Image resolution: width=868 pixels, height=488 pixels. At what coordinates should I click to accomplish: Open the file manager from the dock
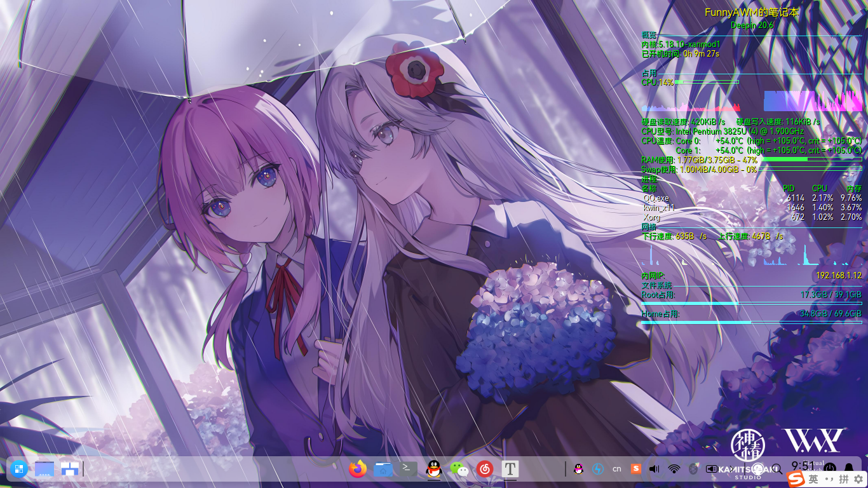click(383, 469)
